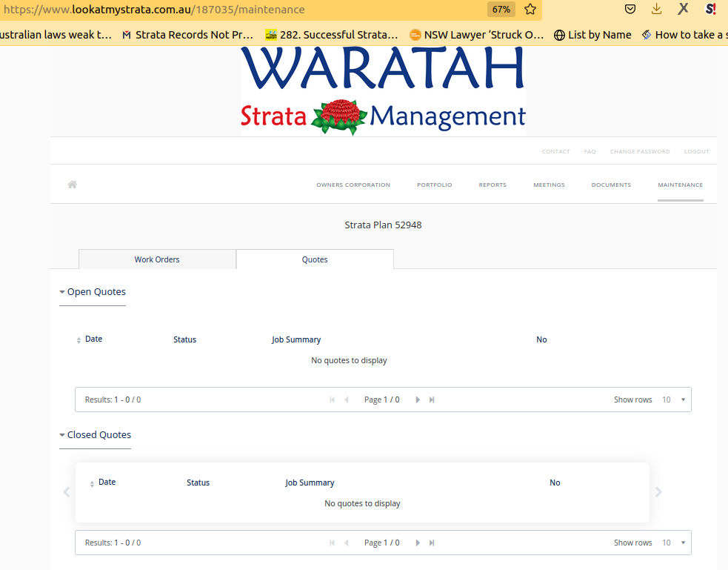This screenshot has height=570, width=728.
Task: Go to previous page in Closed Quotes pager
Action: pyautogui.click(x=347, y=543)
